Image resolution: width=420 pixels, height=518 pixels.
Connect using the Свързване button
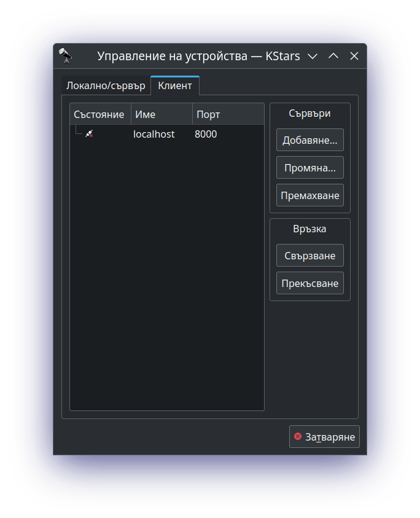(x=309, y=255)
